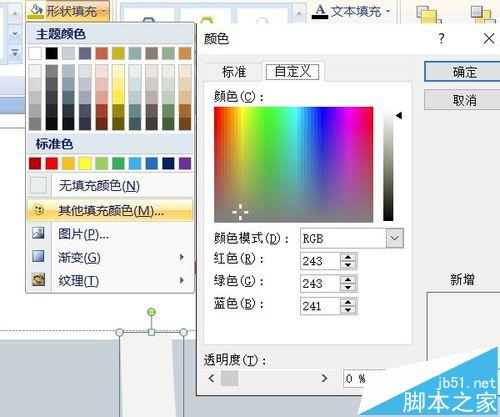Image resolution: width=500 pixels, height=417 pixels.
Task: Click the empty swatch icon beside 无填充颜色
Action: (39, 185)
